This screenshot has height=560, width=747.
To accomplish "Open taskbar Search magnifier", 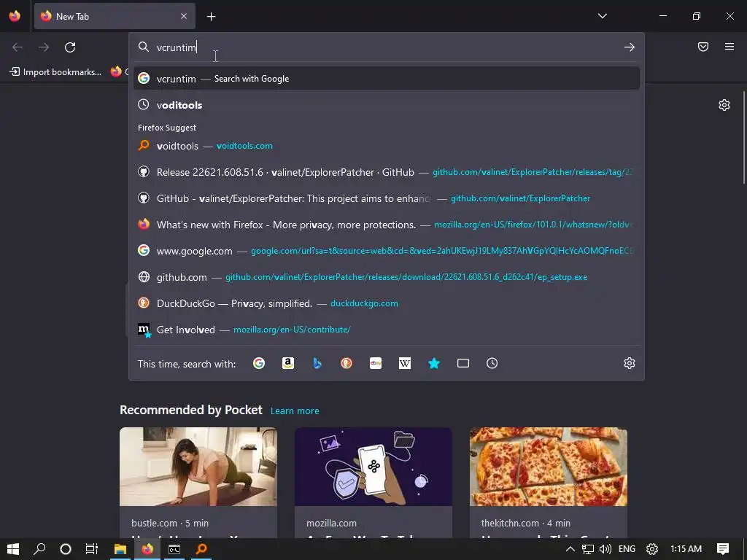I will coord(39,549).
